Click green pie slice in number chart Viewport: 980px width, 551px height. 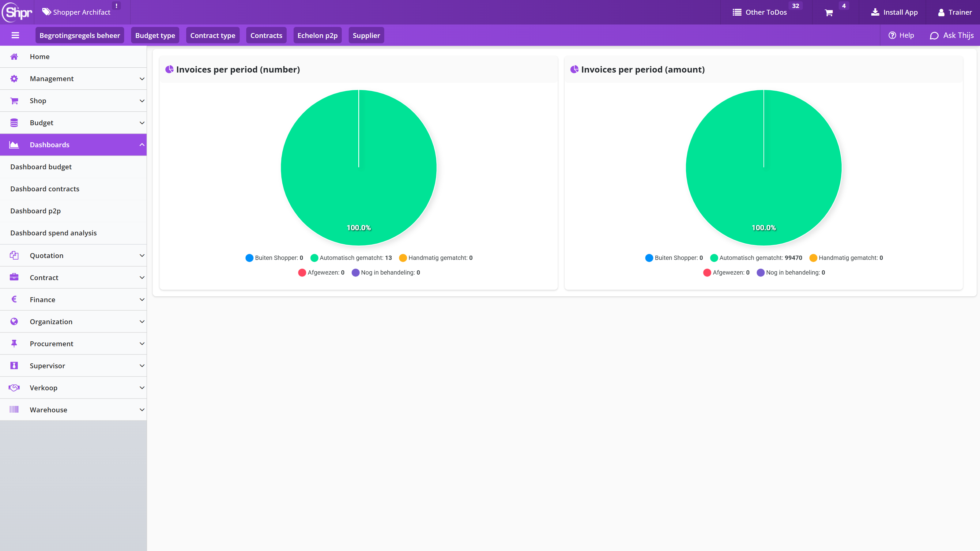[x=359, y=167]
